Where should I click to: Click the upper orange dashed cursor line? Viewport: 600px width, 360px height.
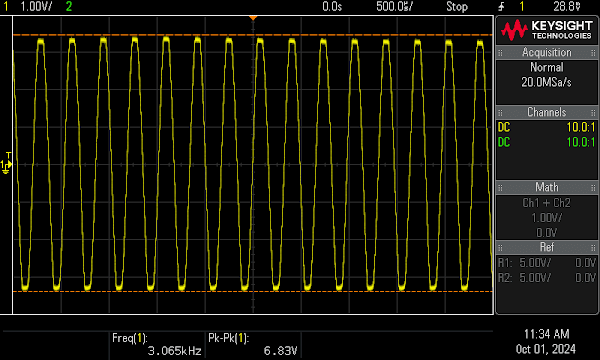pyautogui.click(x=253, y=35)
